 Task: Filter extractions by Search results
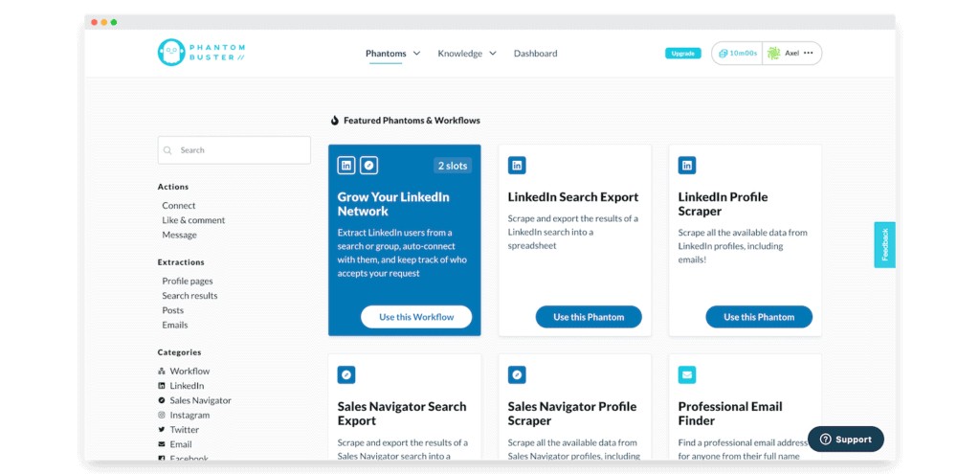[x=190, y=295]
